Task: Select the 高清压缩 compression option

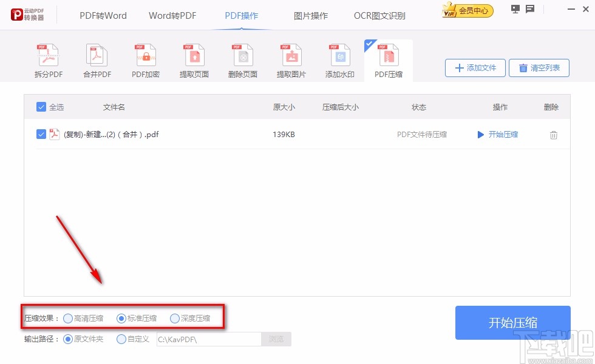Action: (x=69, y=317)
